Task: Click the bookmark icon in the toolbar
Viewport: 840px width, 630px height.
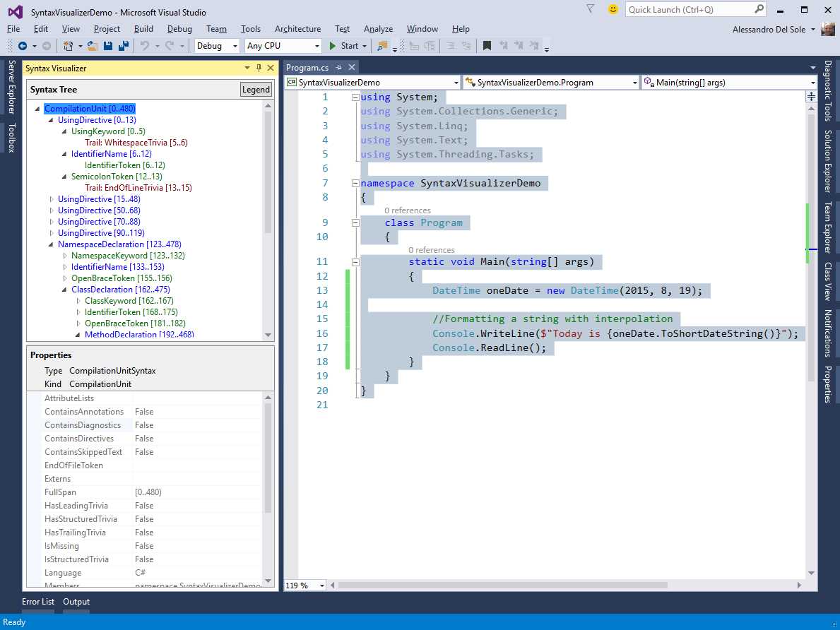Action: pyautogui.click(x=487, y=46)
